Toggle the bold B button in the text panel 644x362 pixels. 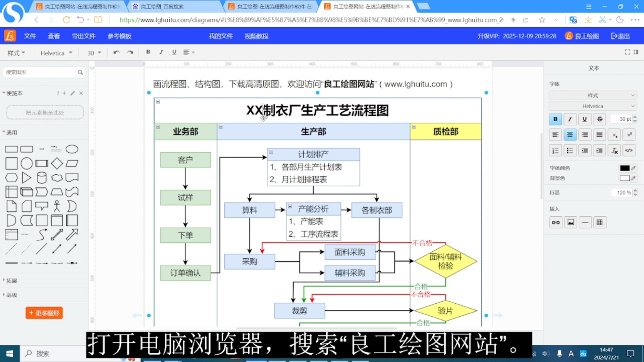[555, 119]
